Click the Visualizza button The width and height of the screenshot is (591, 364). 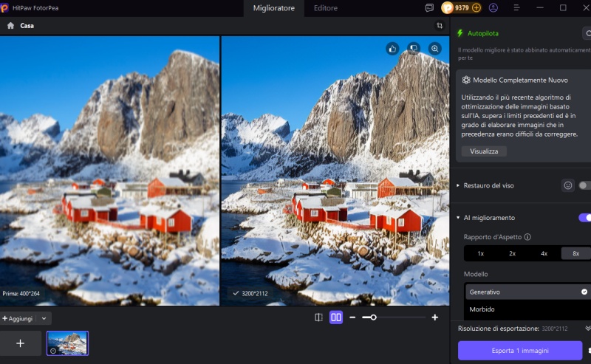tap(484, 151)
